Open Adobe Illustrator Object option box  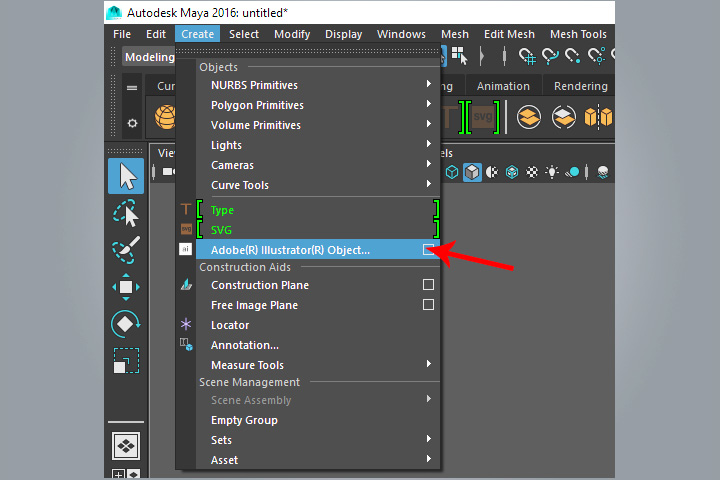coord(428,250)
